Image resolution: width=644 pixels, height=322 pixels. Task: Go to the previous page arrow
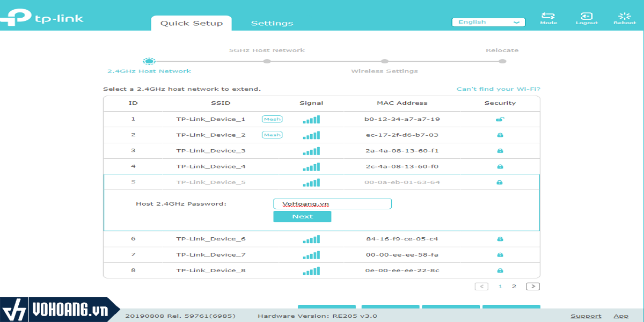point(481,286)
